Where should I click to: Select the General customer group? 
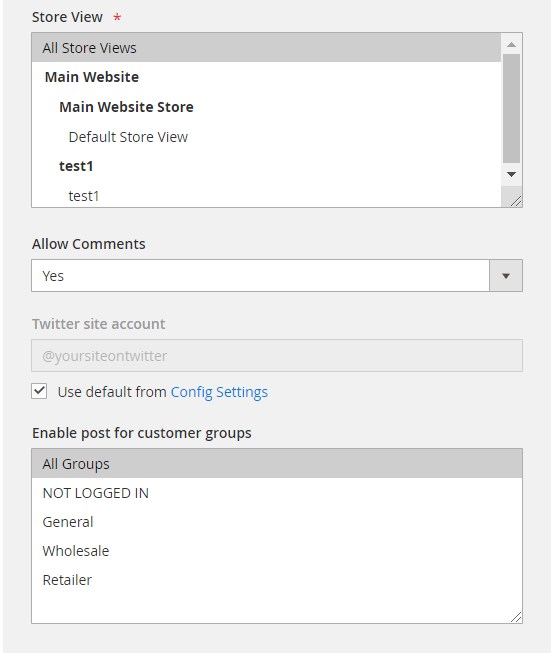point(277,522)
